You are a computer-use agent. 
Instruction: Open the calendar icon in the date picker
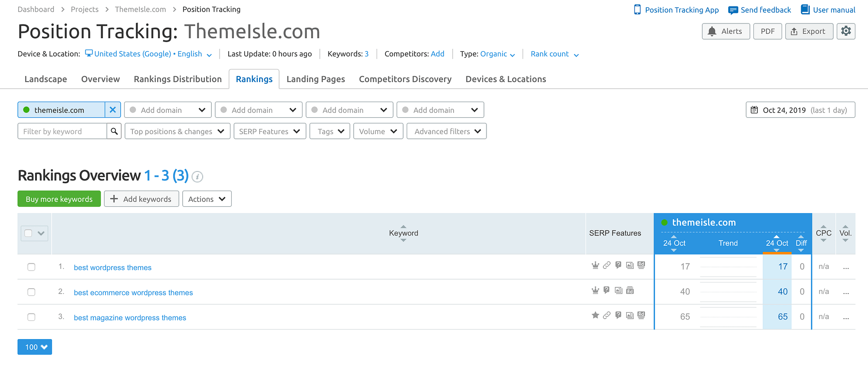755,110
